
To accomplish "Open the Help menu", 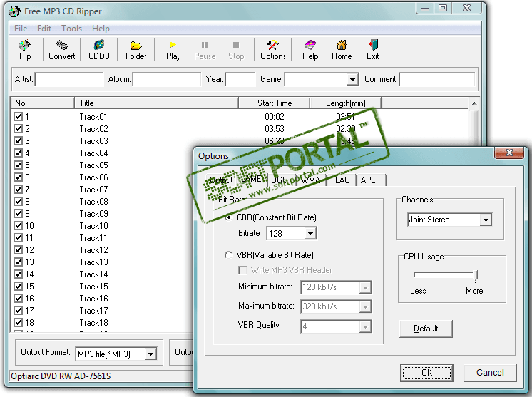I will [x=101, y=29].
